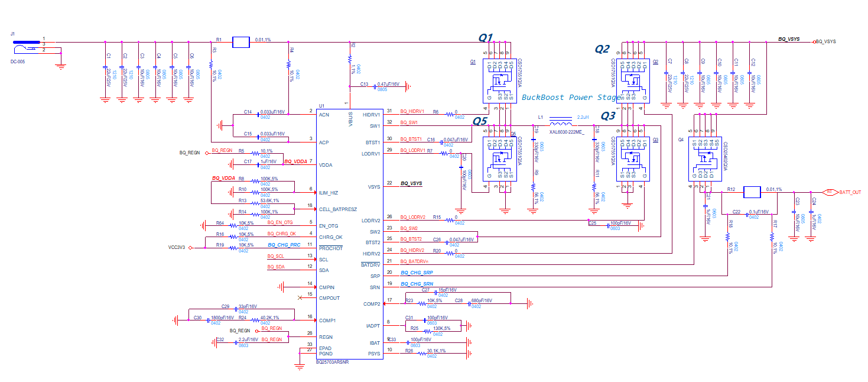Click the 'CELL_BATPRESZ' pin name
This screenshot has height=382, width=868.
337,209
